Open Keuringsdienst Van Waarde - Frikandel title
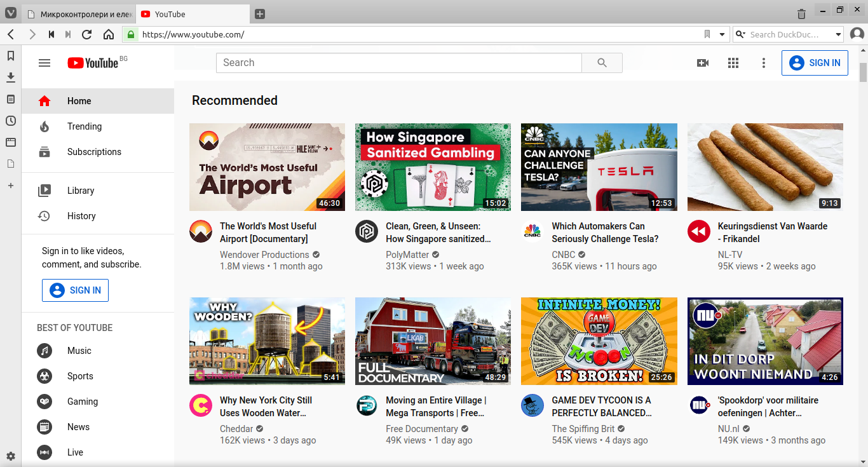868x467 pixels. pyautogui.click(x=773, y=233)
